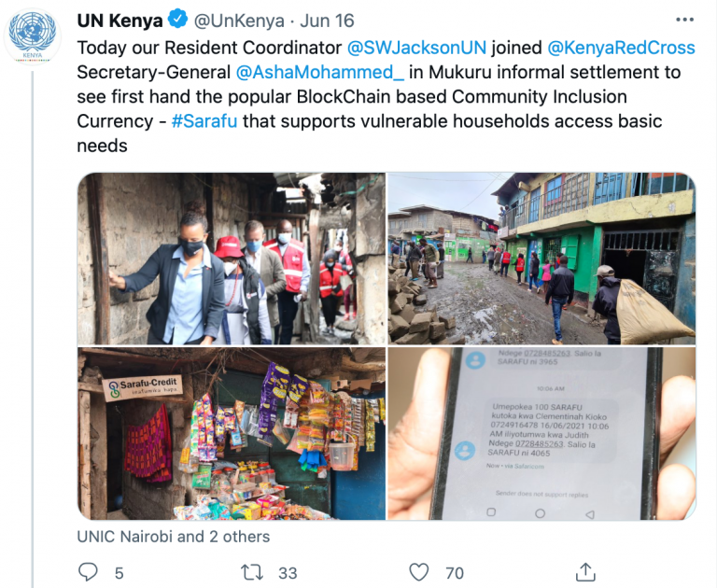Screen dimensions: 717x588
Task: Retweet using the retweet arrows icon
Action: click(252, 572)
